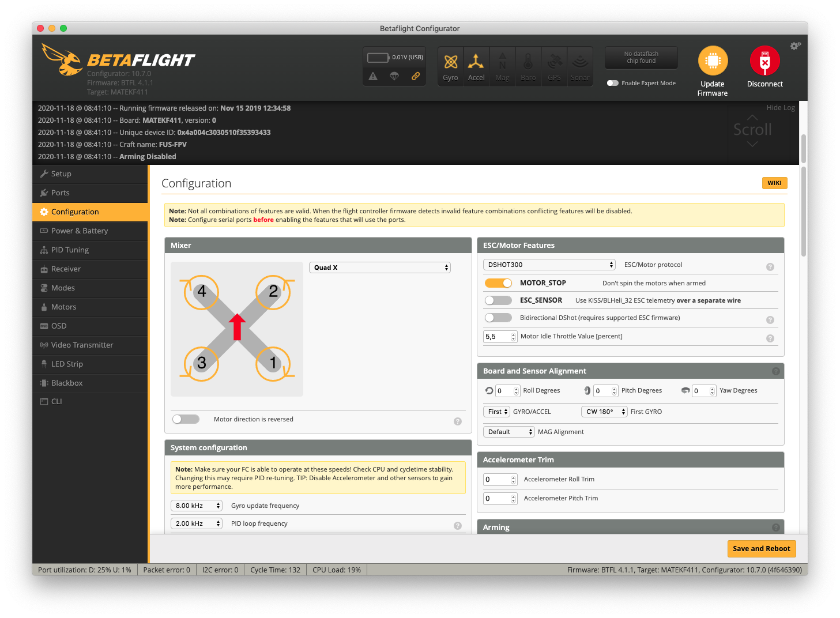This screenshot has height=618, width=840.
Task: Toggle MOTOR_STOP switch off
Action: pos(498,283)
